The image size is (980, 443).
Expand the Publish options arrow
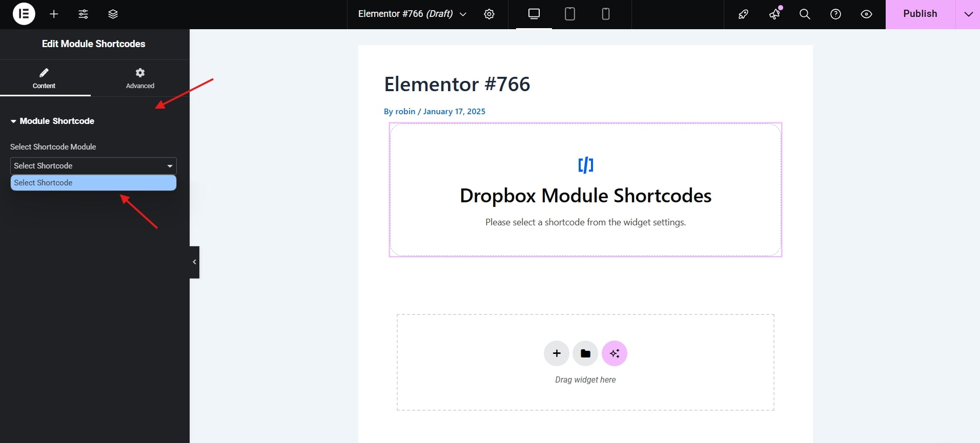tap(968, 14)
